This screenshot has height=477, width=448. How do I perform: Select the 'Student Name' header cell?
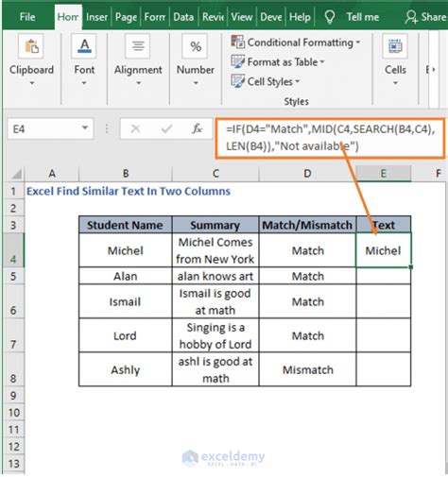tap(126, 225)
